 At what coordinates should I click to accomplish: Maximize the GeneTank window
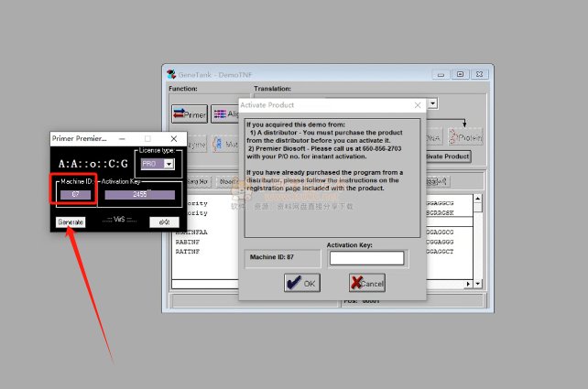[x=460, y=74]
